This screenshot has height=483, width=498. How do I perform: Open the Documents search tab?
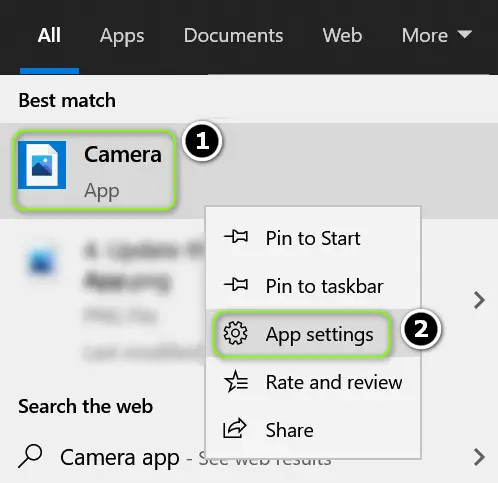coord(233,35)
